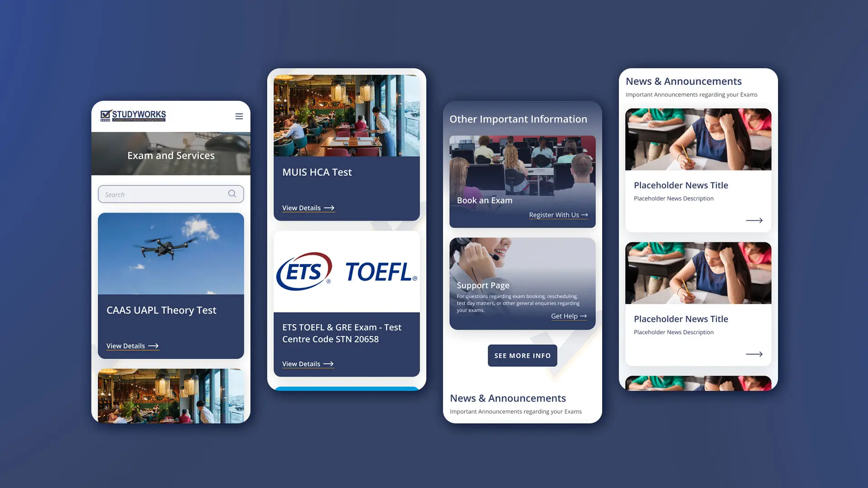868x488 pixels.
Task: Click the second news article arrow toggle
Action: click(x=754, y=354)
